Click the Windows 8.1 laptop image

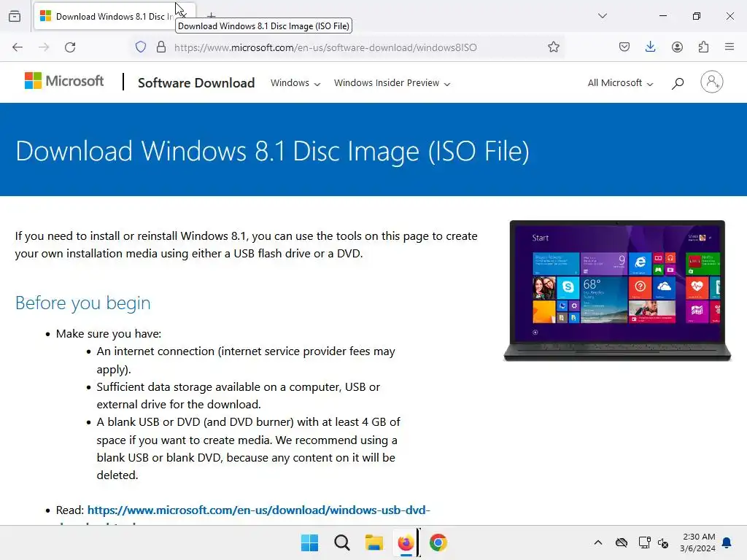[x=617, y=290]
